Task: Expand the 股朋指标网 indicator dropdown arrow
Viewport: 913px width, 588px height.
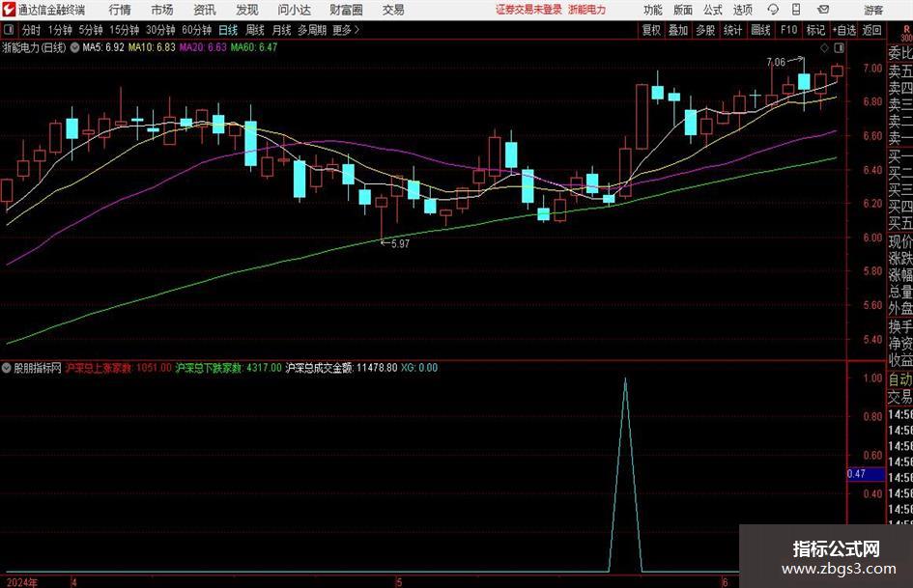Action: point(7,368)
